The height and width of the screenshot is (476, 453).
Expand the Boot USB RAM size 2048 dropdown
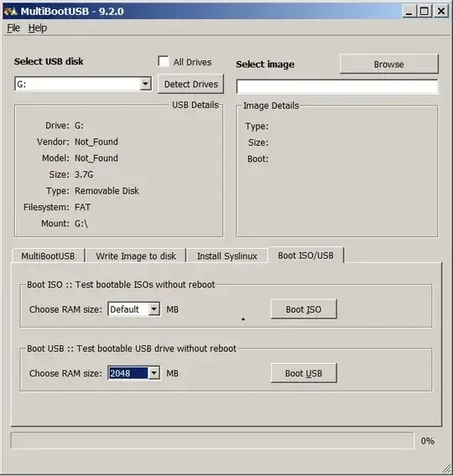click(x=154, y=373)
